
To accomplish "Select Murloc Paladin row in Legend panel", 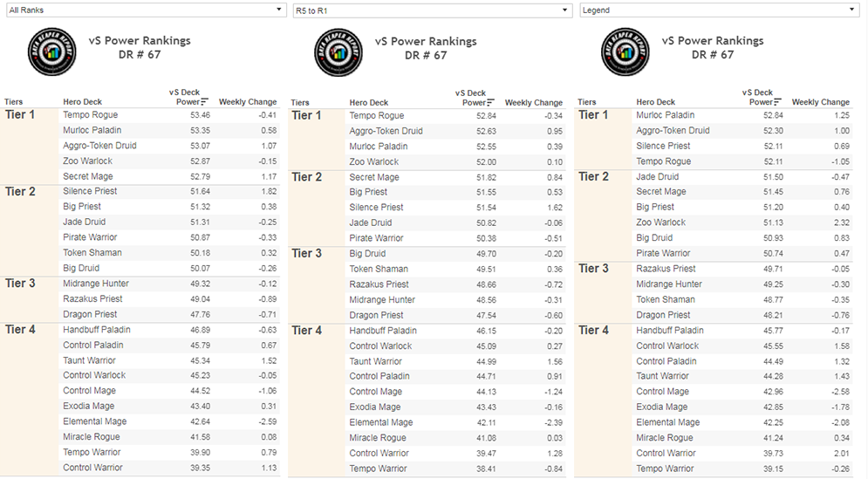I will click(x=742, y=114).
